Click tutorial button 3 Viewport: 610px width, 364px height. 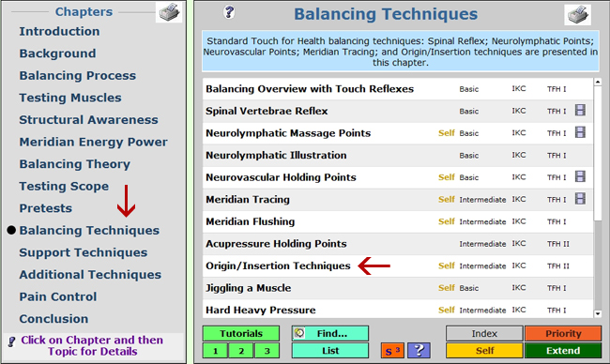tap(267, 351)
